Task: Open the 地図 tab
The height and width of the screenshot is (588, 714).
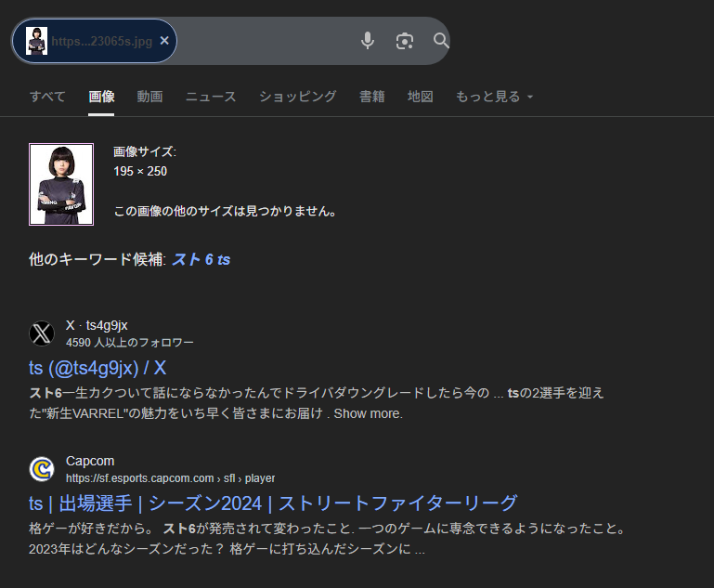Action: click(420, 97)
